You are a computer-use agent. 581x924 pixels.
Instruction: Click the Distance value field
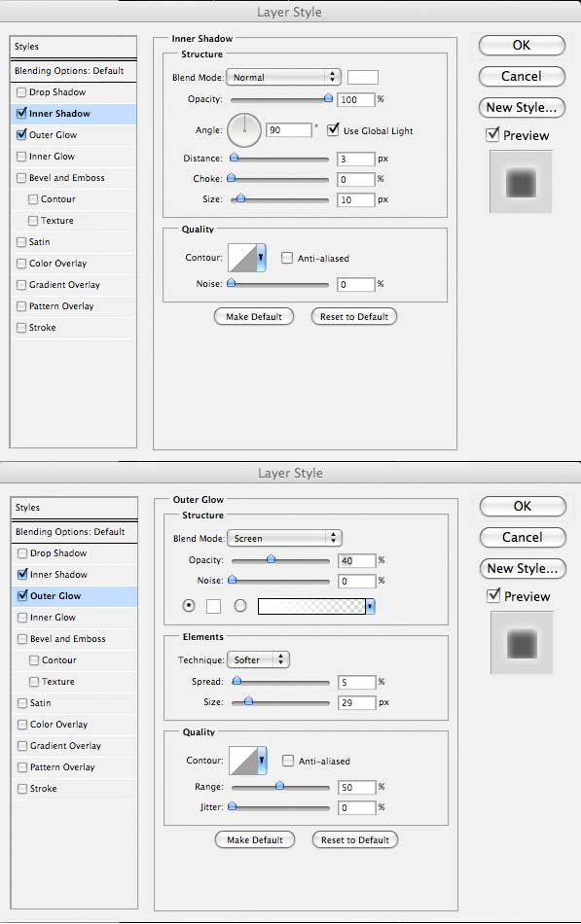tap(356, 160)
